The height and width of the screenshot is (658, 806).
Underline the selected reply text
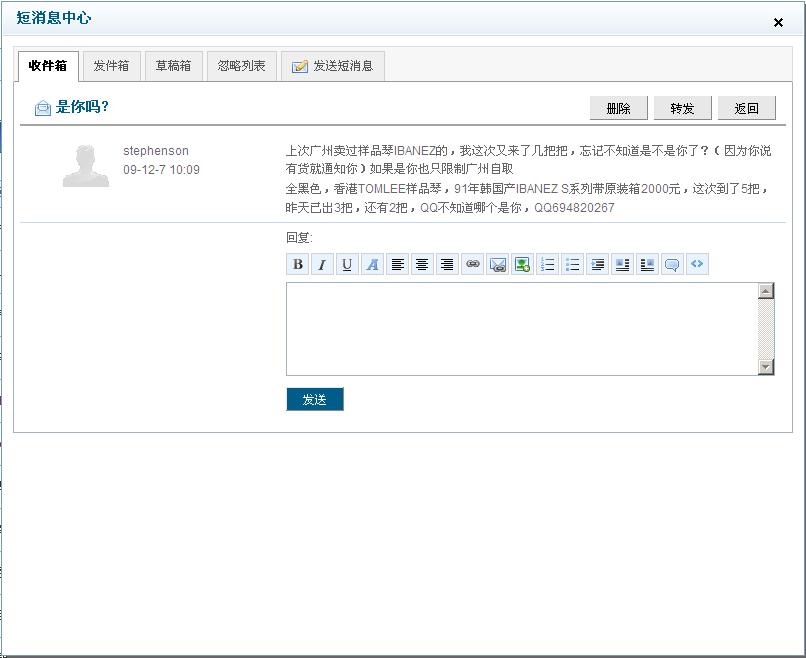[347, 265]
